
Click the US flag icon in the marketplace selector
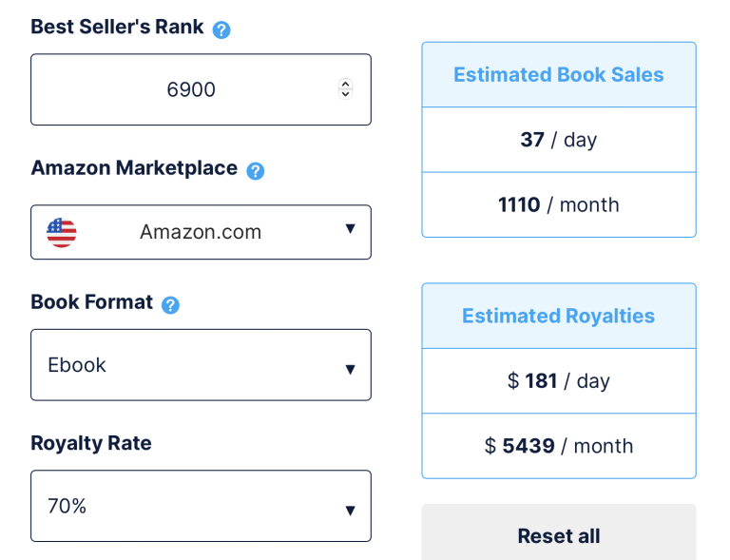[62, 232]
